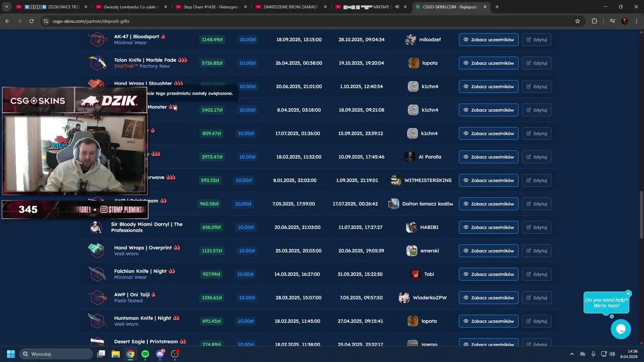Viewport: 644px width, 362px height.
Task: Click the price 5726.83zł
Action: tap(212, 63)
